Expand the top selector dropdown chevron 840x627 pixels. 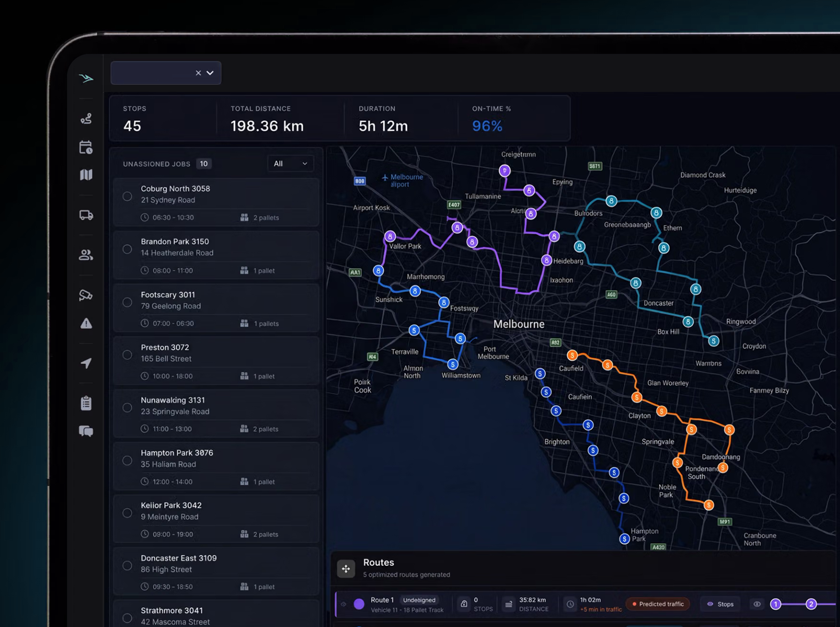pyautogui.click(x=210, y=73)
